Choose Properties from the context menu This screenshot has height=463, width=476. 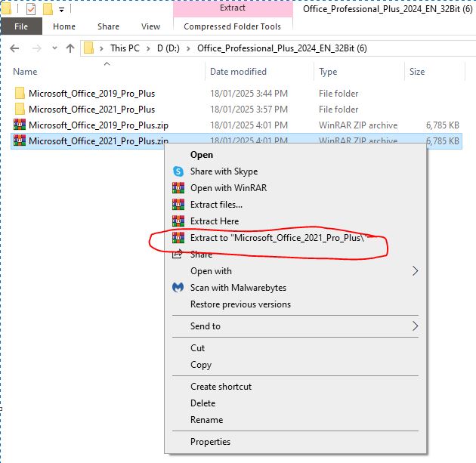coord(210,442)
